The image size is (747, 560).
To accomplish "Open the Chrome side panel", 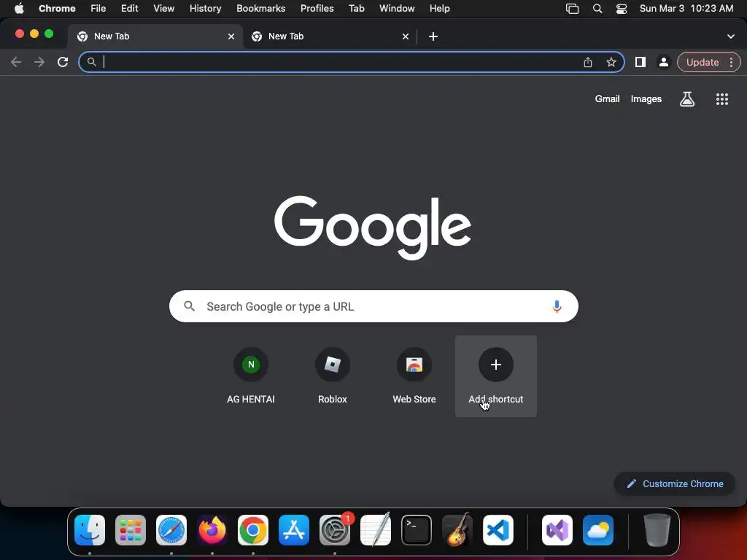I will tap(640, 62).
